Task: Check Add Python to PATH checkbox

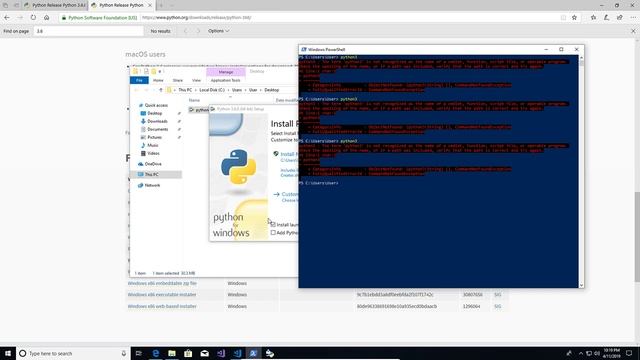Action: (x=273, y=233)
